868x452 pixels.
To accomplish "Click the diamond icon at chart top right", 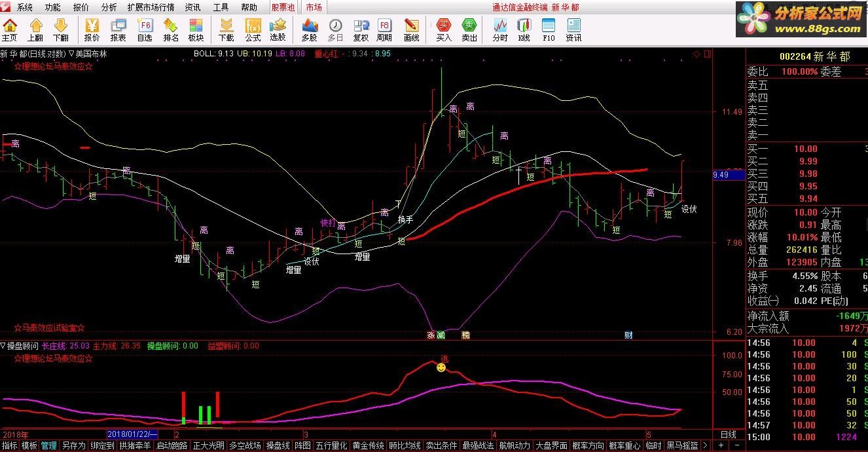I will (696, 54).
